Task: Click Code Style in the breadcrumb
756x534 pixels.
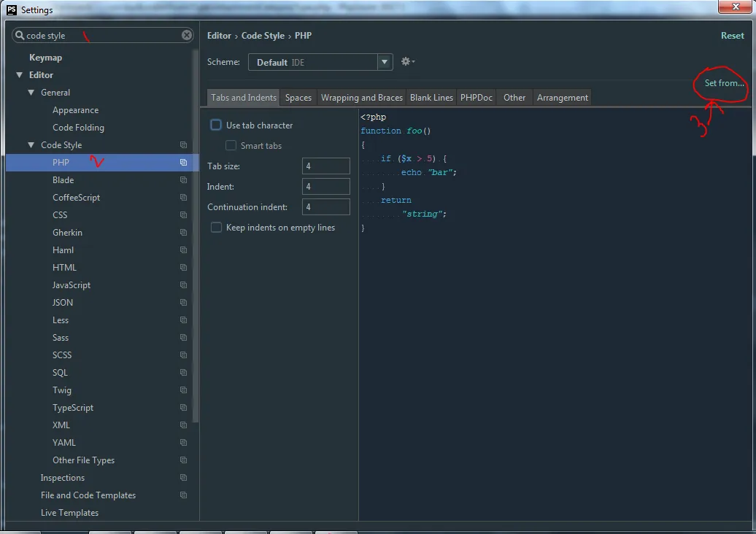Action: [263, 36]
